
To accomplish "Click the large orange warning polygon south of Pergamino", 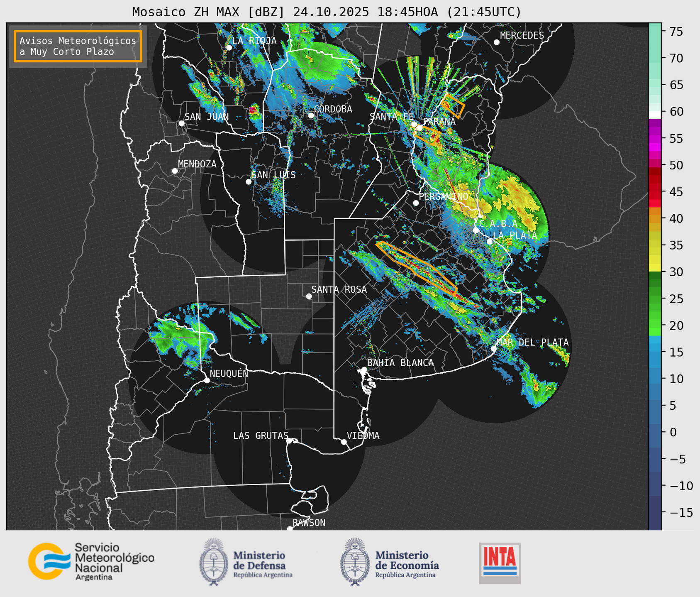I will click(416, 269).
